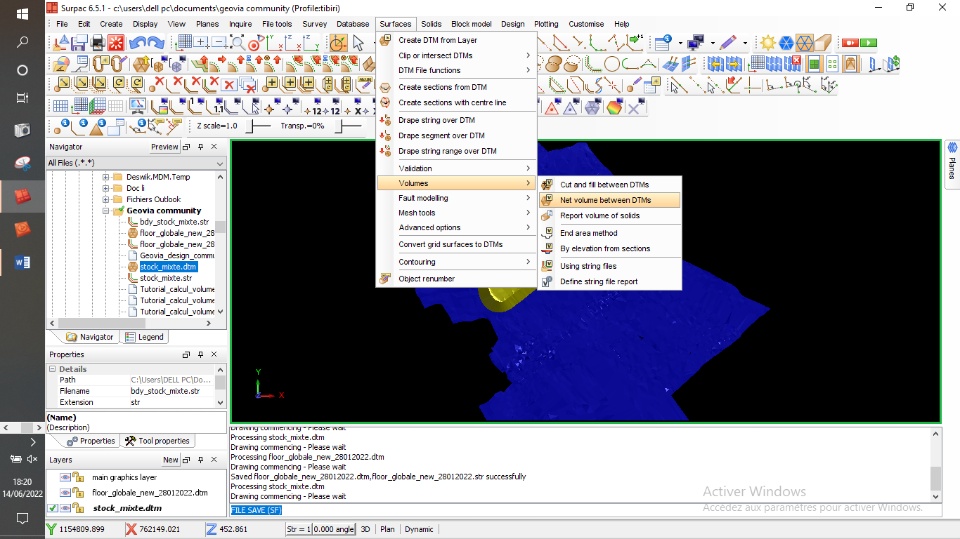Click the Print icon in toolbar
This screenshot has height=539, width=960.
coord(97,43)
